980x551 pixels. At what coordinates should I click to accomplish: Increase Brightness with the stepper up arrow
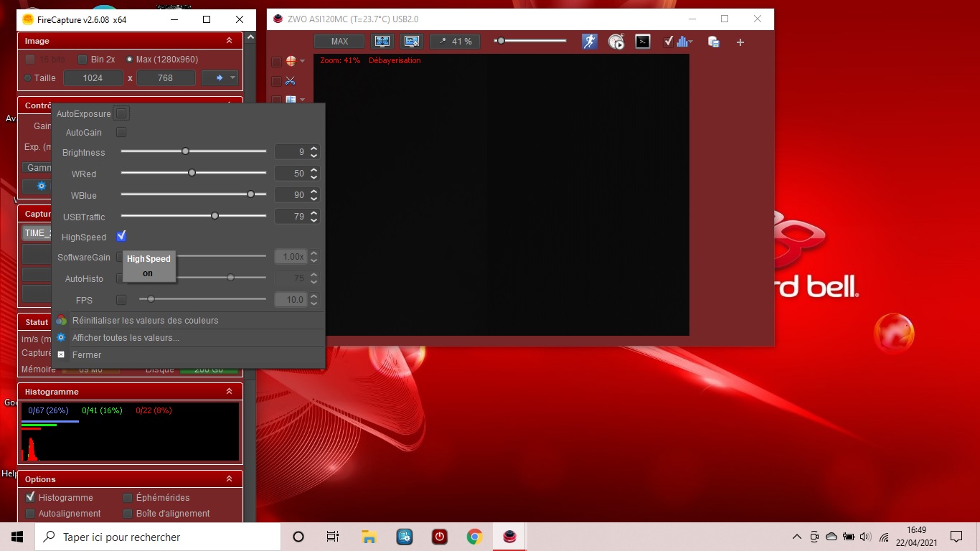(x=314, y=149)
